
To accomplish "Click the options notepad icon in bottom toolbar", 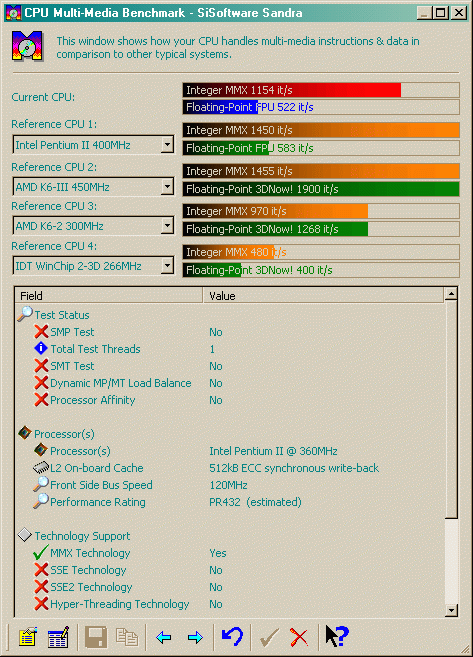I will (28, 637).
